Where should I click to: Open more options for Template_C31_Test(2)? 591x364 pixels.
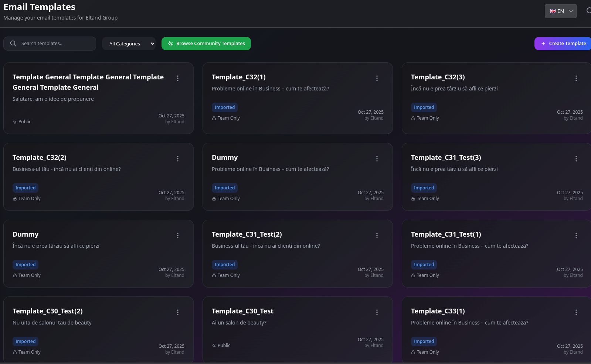[x=377, y=236]
